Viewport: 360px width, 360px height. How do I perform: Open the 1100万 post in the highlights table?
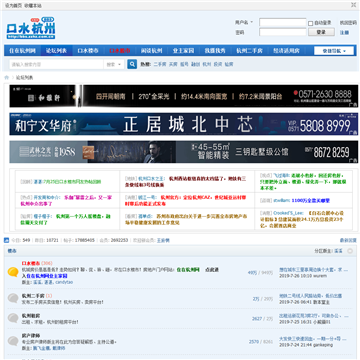[310, 201]
